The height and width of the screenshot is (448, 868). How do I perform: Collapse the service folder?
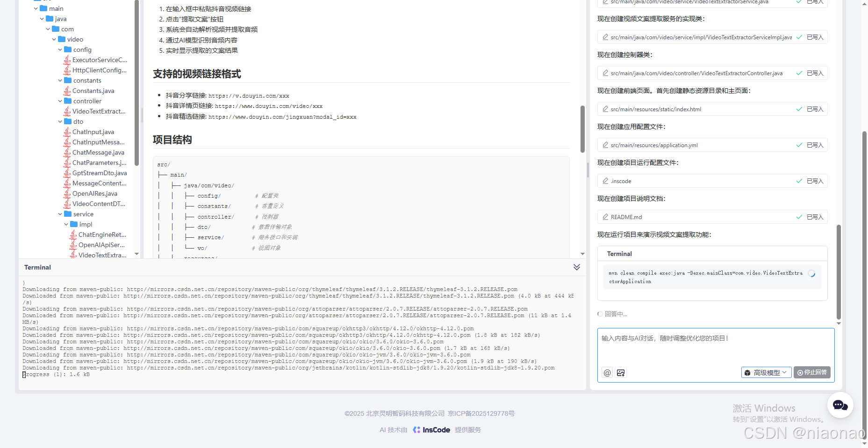60,214
